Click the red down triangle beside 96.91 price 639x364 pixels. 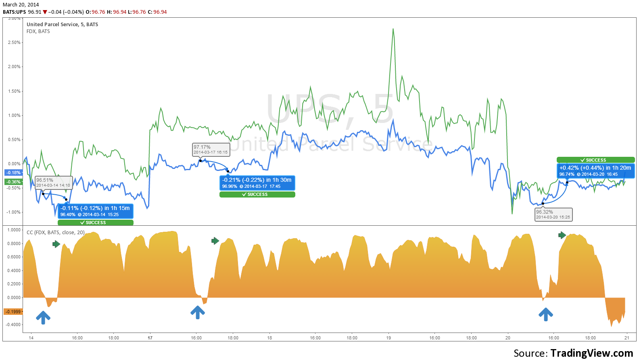pyautogui.click(x=45, y=12)
